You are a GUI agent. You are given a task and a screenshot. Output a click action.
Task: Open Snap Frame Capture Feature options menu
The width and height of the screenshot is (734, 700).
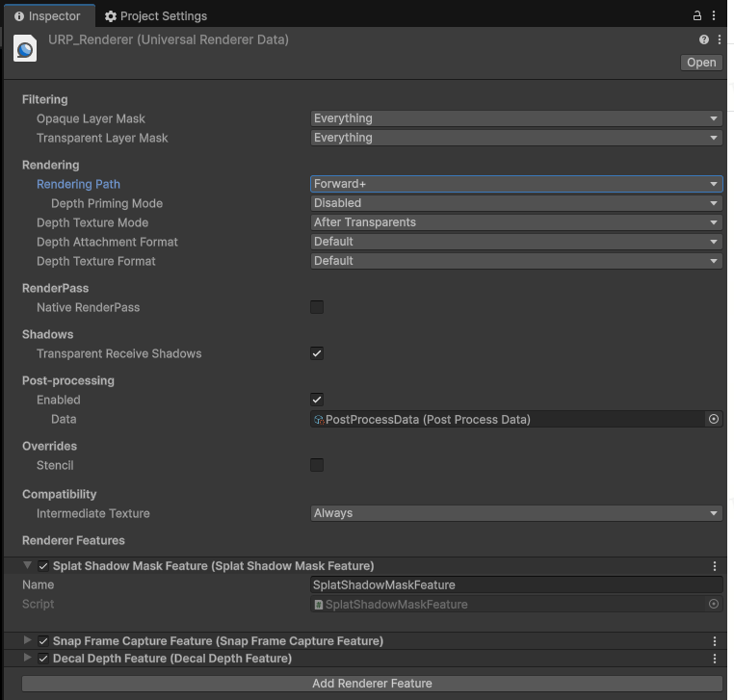715,641
